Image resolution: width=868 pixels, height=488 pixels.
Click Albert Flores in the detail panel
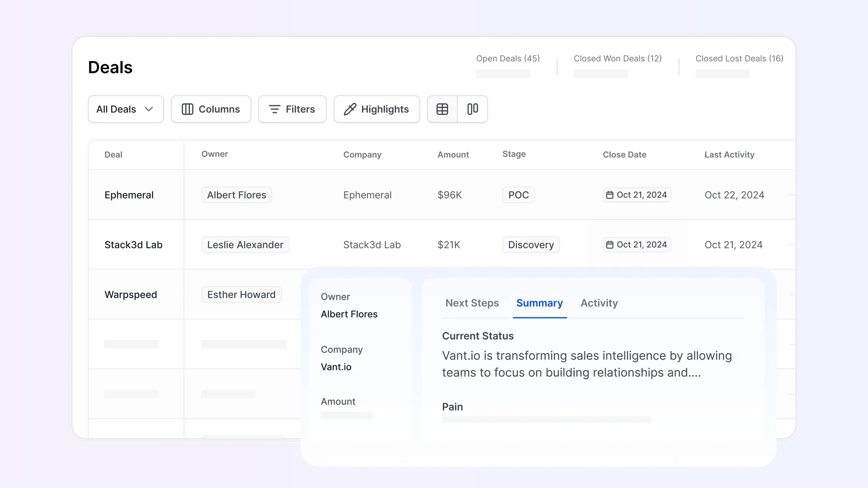coord(349,314)
